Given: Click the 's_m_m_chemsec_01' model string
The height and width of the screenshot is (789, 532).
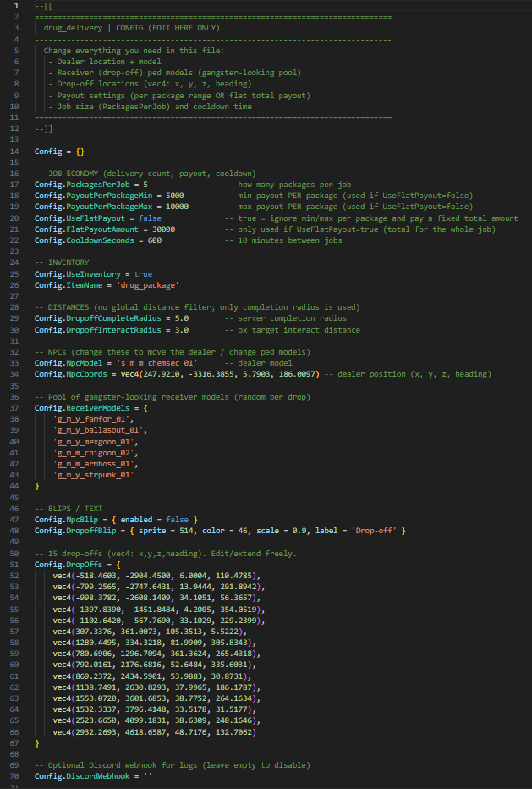Looking at the screenshot, I should pyautogui.click(x=156, y=363).
